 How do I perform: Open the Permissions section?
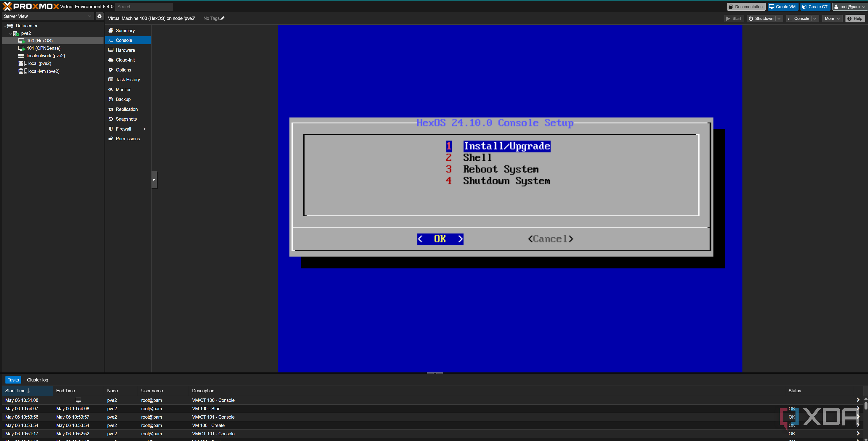tap(128, 139)
